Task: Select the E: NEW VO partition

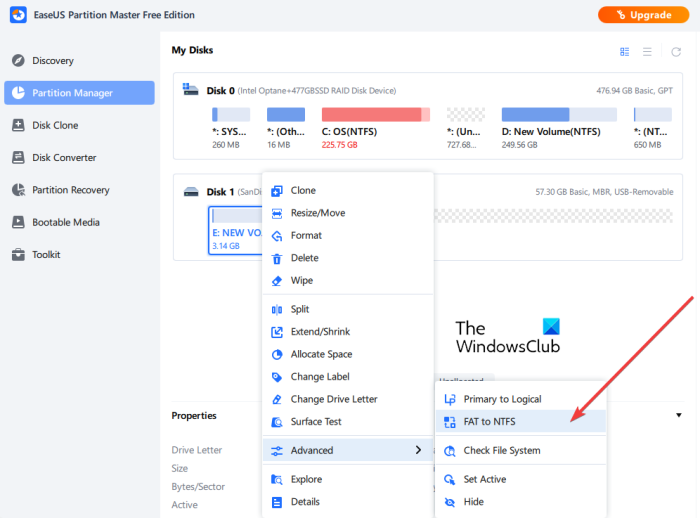Action: pos(235,230)
